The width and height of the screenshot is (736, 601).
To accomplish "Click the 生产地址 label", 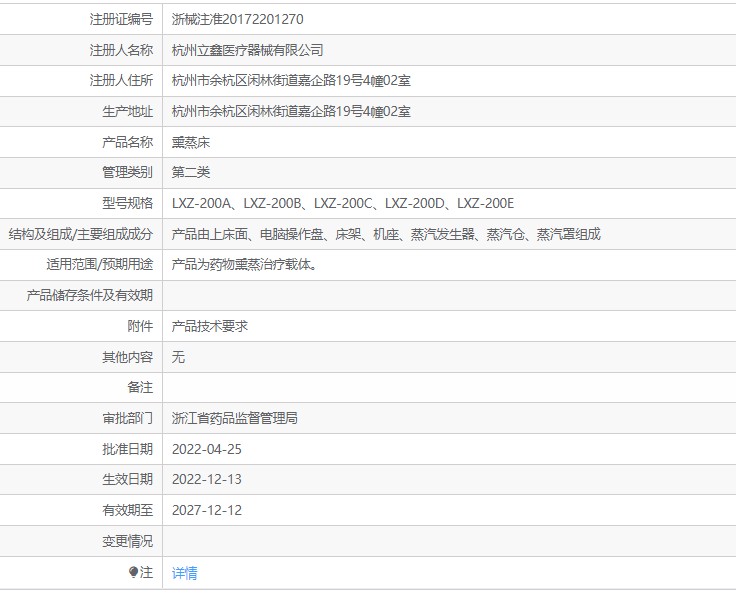I will (x=128, y=111).
